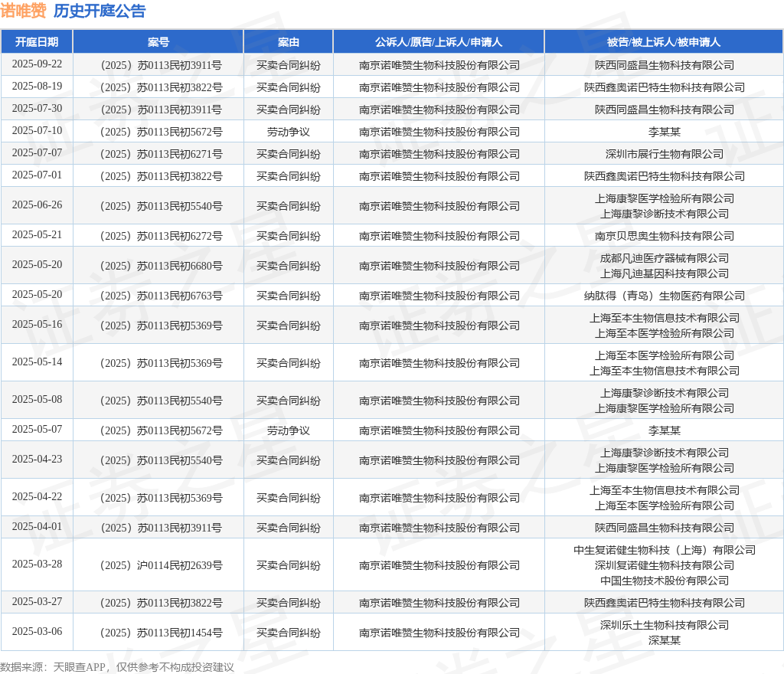Click 苏0113民初5540号 in the 2025-06-26 row
784x674 pixels.
[179, 206]
